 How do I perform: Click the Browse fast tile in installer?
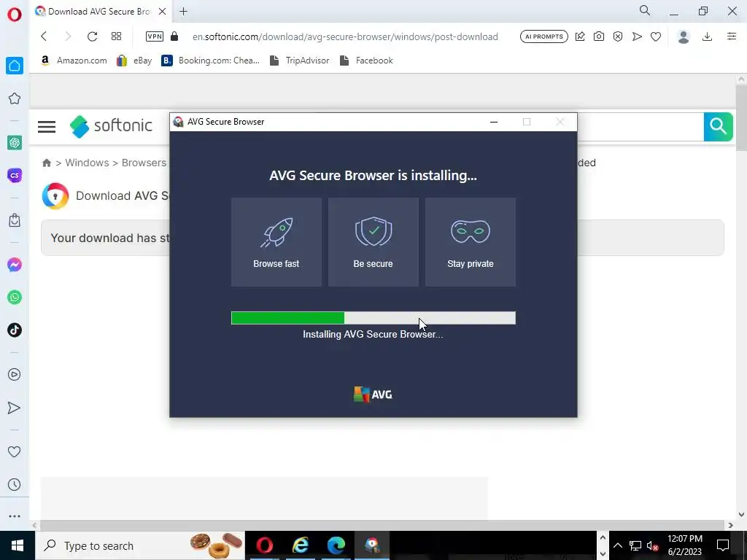(x=276, y=242)
